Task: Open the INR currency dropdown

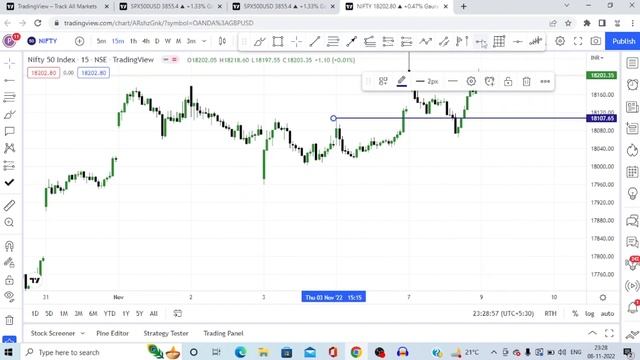Action: click(x=597, y=58)
